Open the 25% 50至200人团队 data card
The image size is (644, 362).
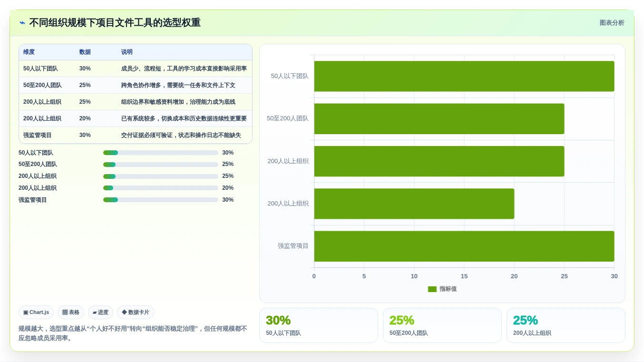tap(442, 325)
